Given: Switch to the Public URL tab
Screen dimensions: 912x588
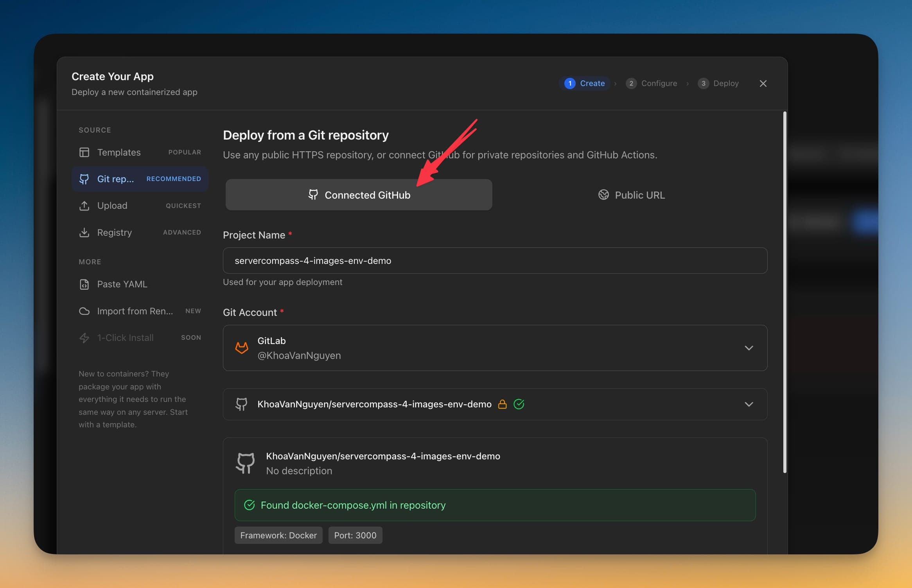Looking at the screenshot, I should tap(631, 195).
